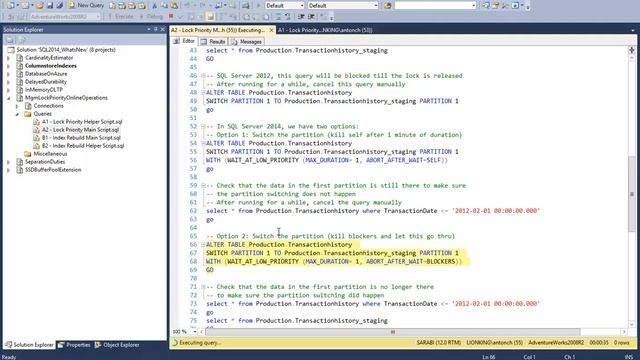The height and width of the screenshot is (360, 640).
Task: Click the Results to Grid toolbar icon
Action: click(x=255, y=17)
